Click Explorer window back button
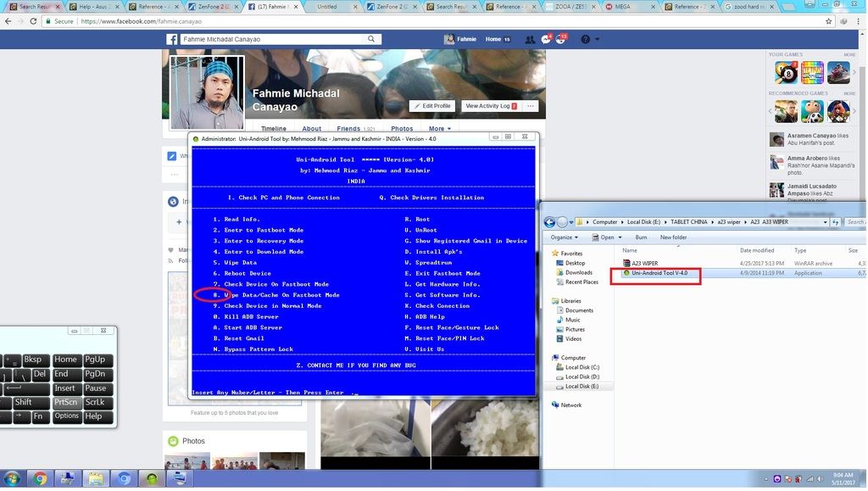The width and height of the screenshot is (868, 491). pyautogui.click(x=549, y=222)
